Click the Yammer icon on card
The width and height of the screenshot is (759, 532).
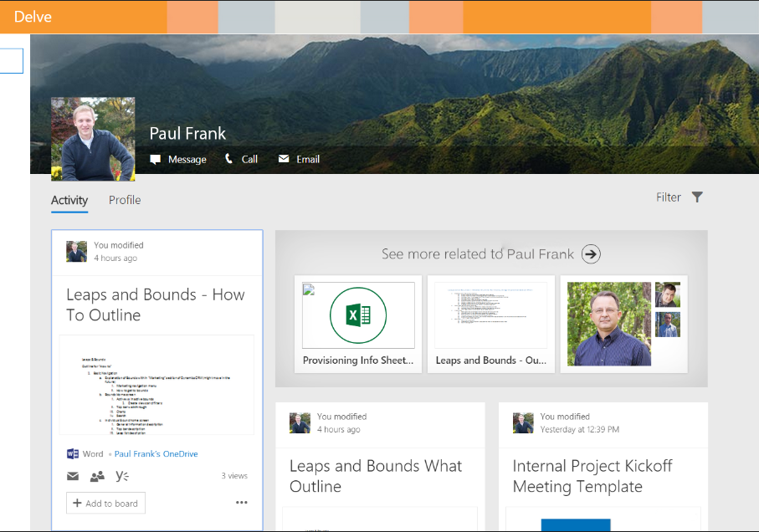click(122, 477)
